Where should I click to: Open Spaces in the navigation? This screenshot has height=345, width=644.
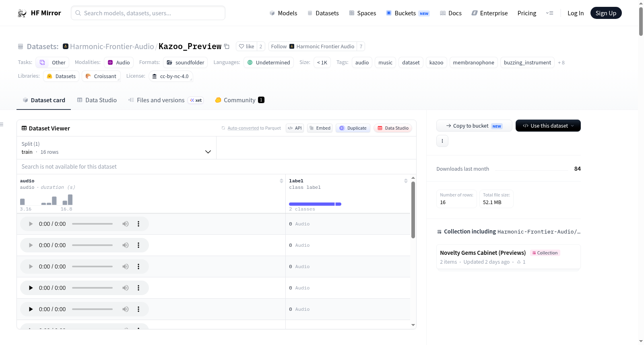(363, 13)
